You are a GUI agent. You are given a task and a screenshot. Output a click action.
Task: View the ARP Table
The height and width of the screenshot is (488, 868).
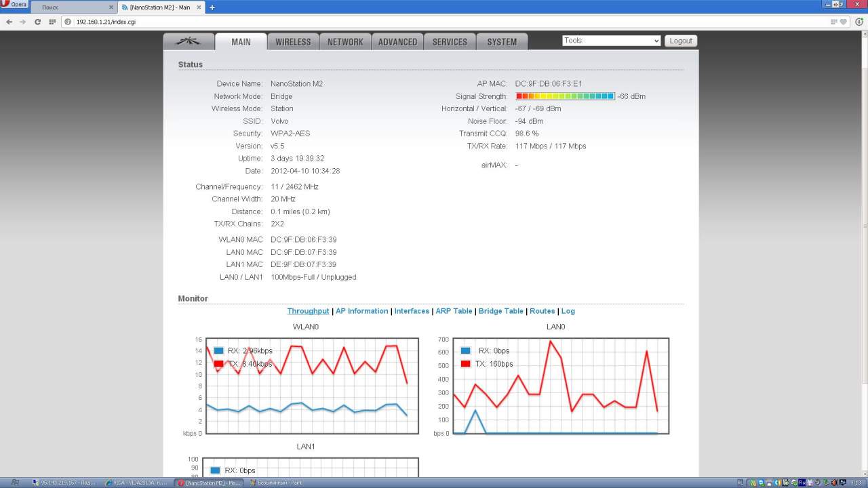pos(454,311)
